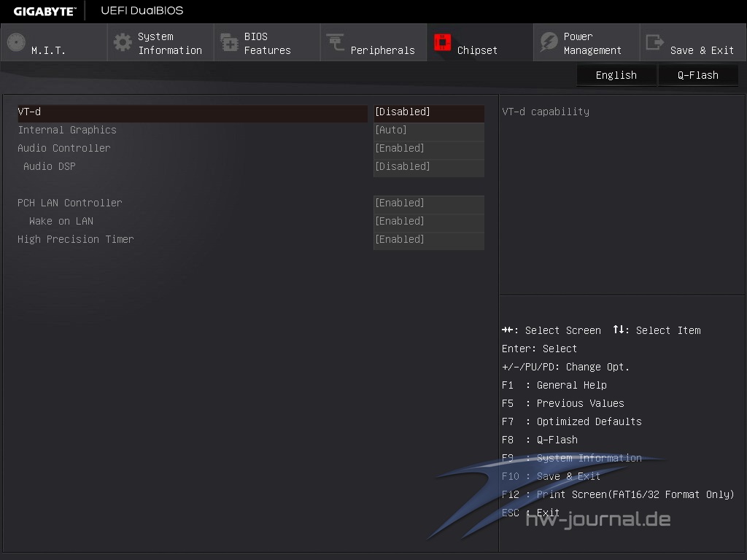Toggle the Wake on LAN value
The image size is (747, 560).
pyautogui.click(x=428, y=222)
